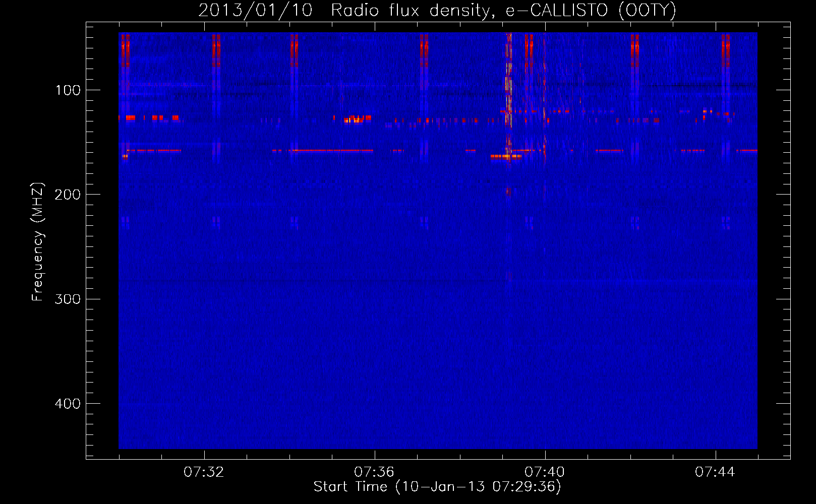This screenshot has height=504, width=816.
Task: Click the 300 frequency tick label
Action: [68, 299]
